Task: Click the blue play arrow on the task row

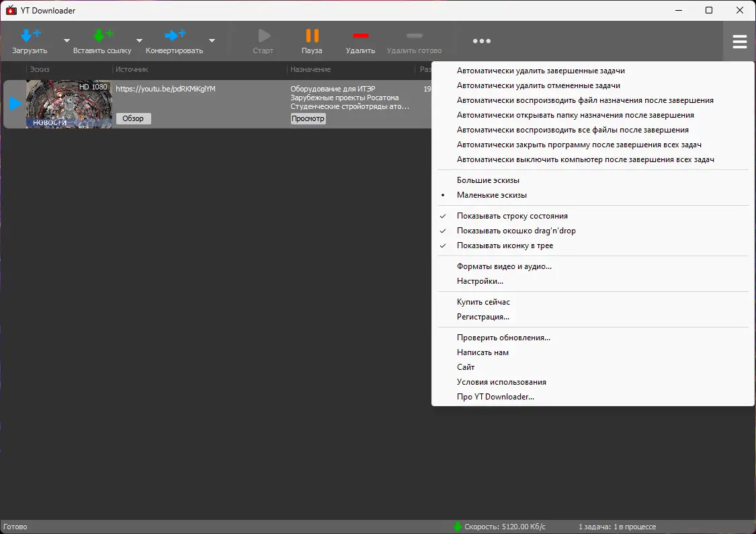Action: point(15,103)
